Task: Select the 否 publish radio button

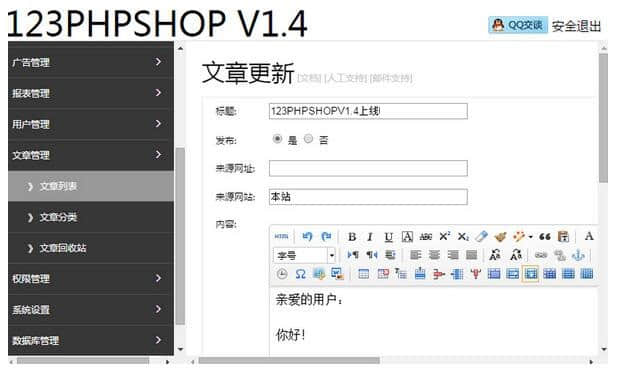Action: coord(308,139)
